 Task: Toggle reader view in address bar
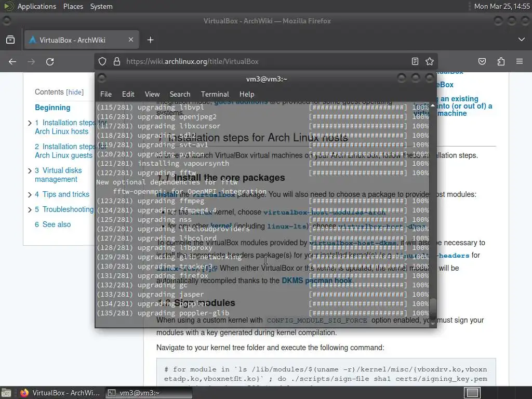pos(415,61)
